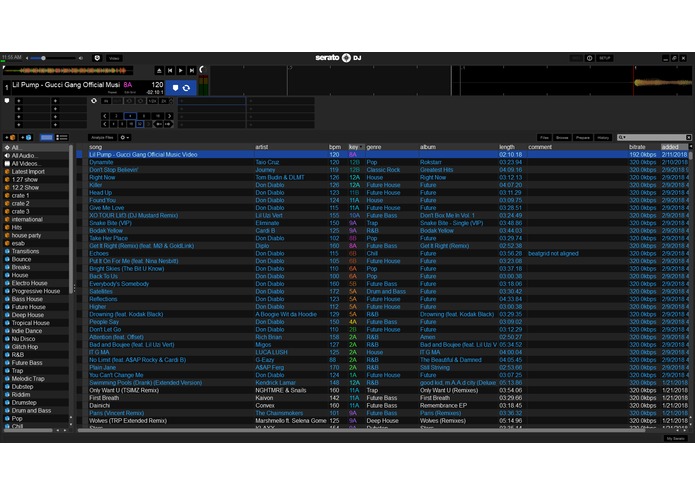Shift loop sizes right with arrow

coord(169,116)
